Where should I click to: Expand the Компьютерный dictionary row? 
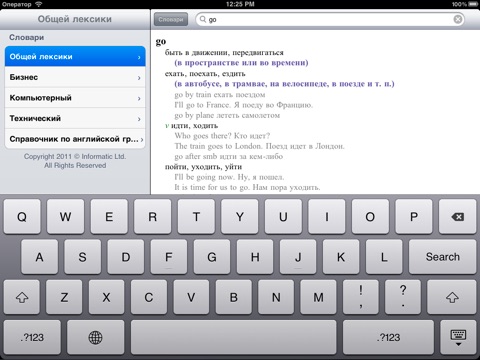tap(75, 98)
